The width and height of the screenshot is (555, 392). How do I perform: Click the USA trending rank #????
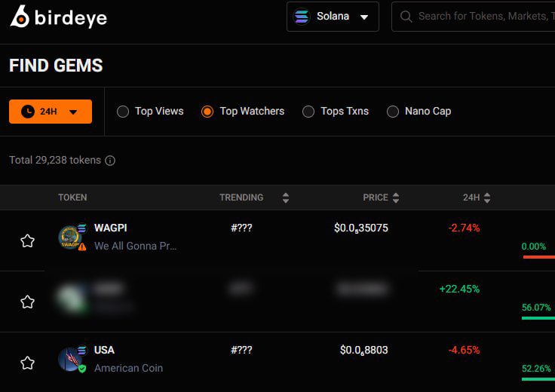(x=241, y=350)
